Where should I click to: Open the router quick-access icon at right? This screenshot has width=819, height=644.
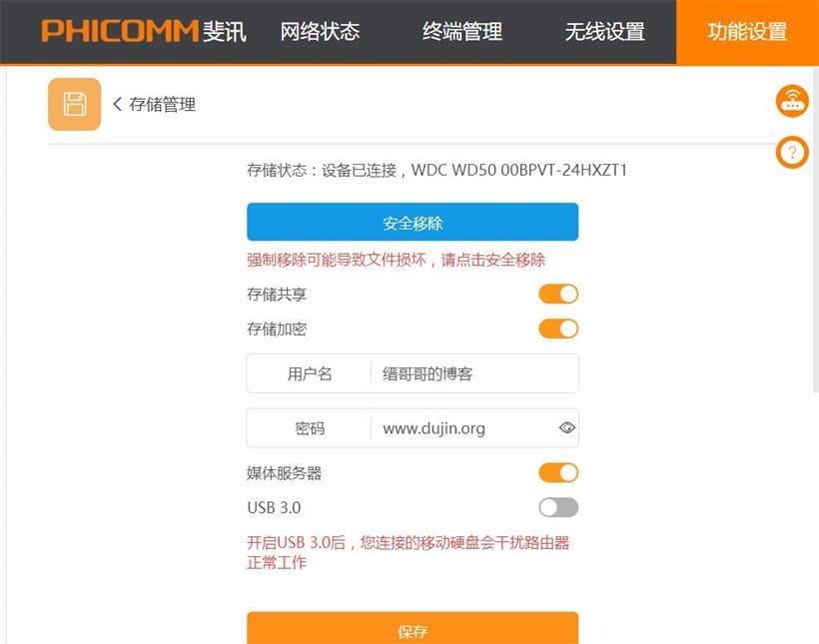792,101
